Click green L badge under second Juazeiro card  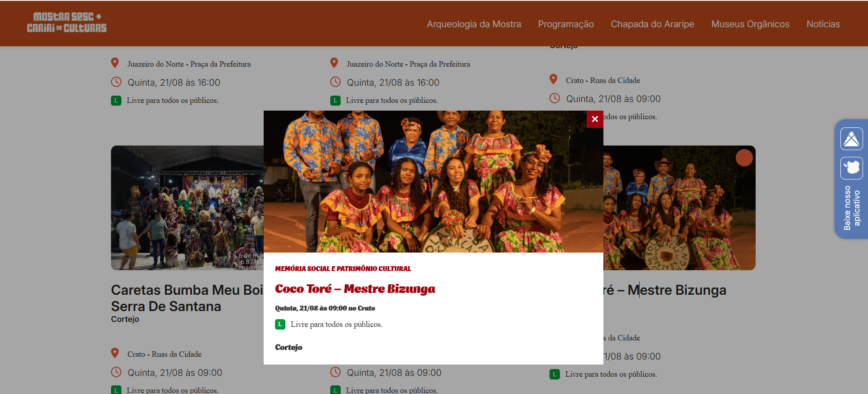coord(335,101)
